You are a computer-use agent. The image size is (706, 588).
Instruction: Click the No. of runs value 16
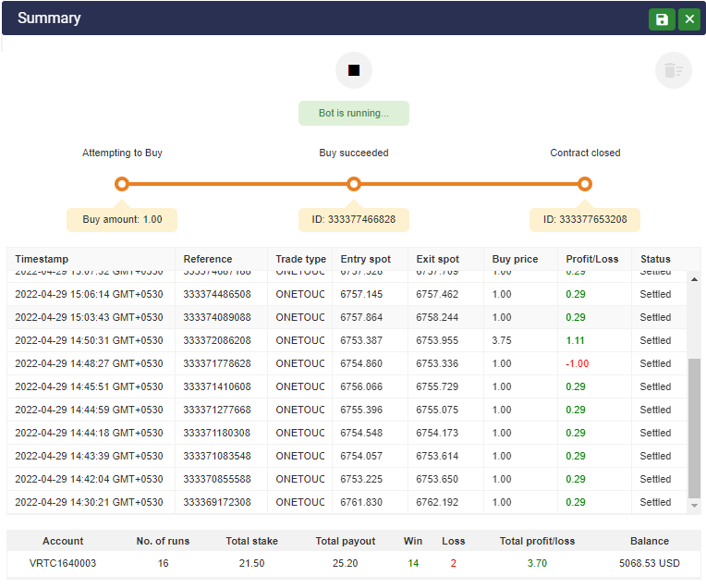coord(163,563)
